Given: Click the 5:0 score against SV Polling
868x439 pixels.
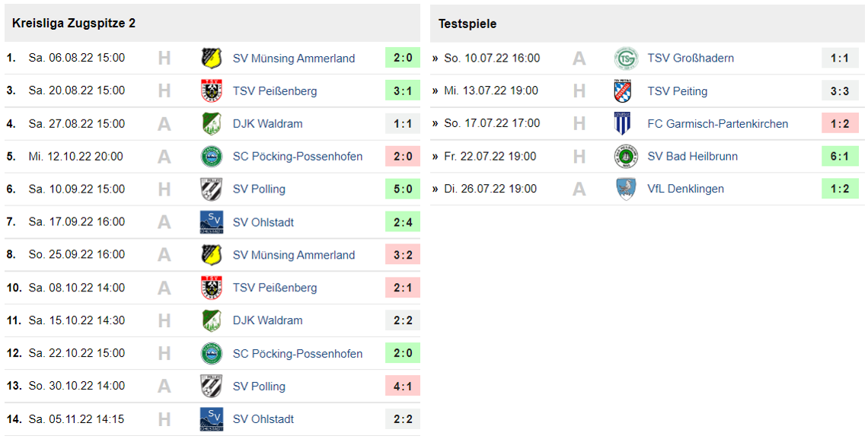Looking at the screenshot, I should (x=403, y=189).
